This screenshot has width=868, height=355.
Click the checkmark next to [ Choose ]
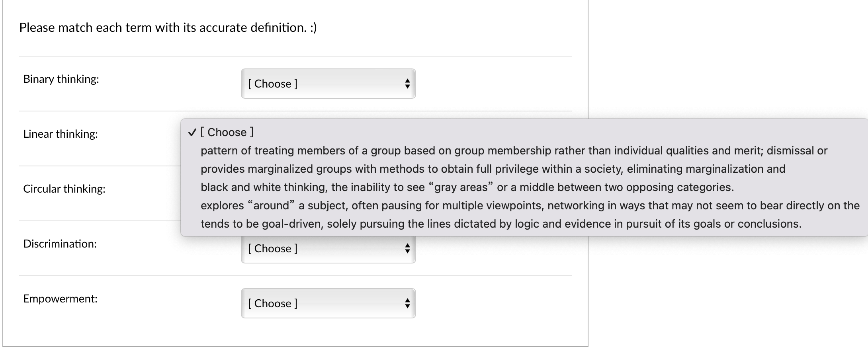point(193,132)
